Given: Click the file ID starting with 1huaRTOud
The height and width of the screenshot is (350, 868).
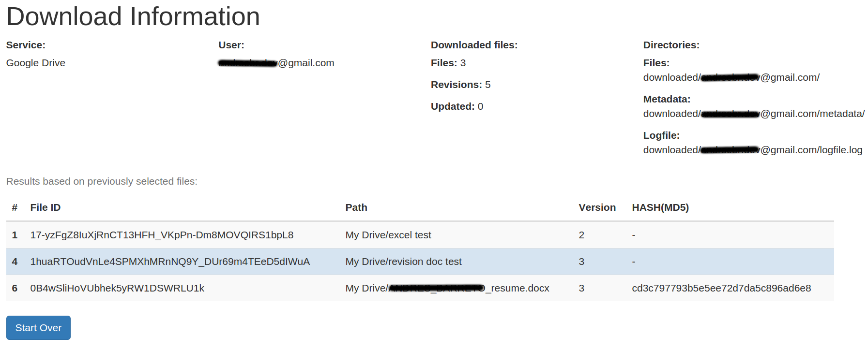Looking at the screenshot, I should (x=170, y=262).
